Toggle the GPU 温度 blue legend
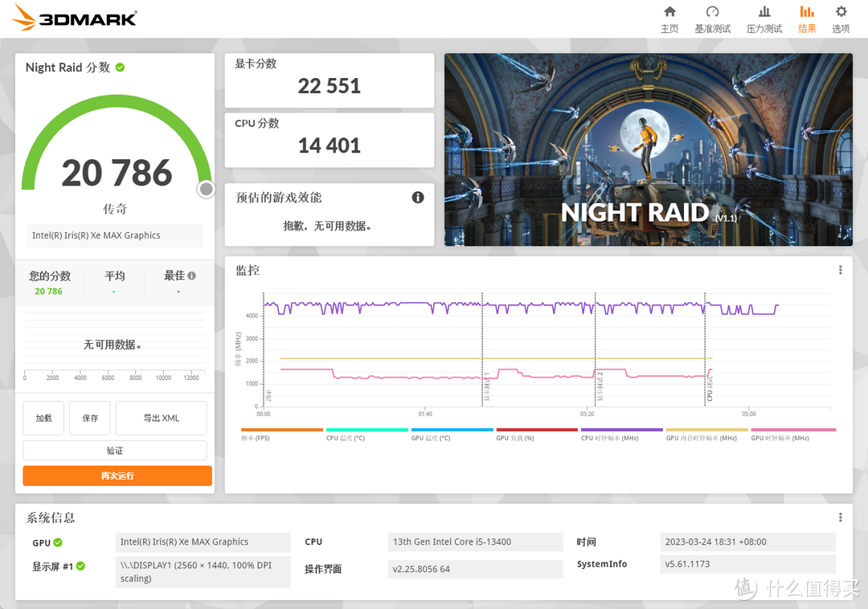Viewport: 868px width, 609px height. point(452,434)
